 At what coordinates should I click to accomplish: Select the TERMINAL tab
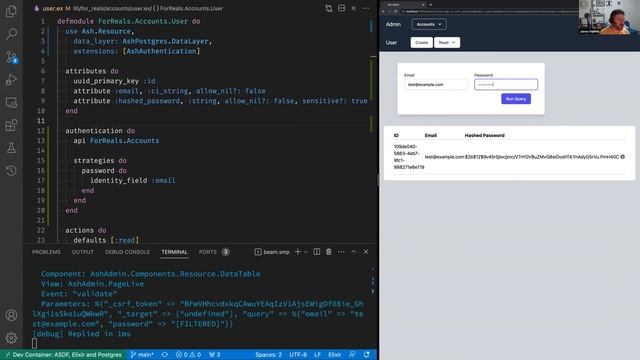click(174, 252)
